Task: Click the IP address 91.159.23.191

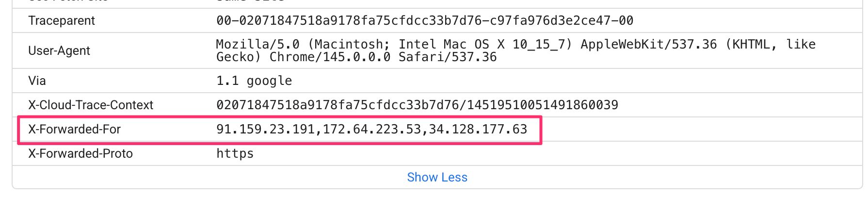Action: pyautogui.click(x=266, y=129)
